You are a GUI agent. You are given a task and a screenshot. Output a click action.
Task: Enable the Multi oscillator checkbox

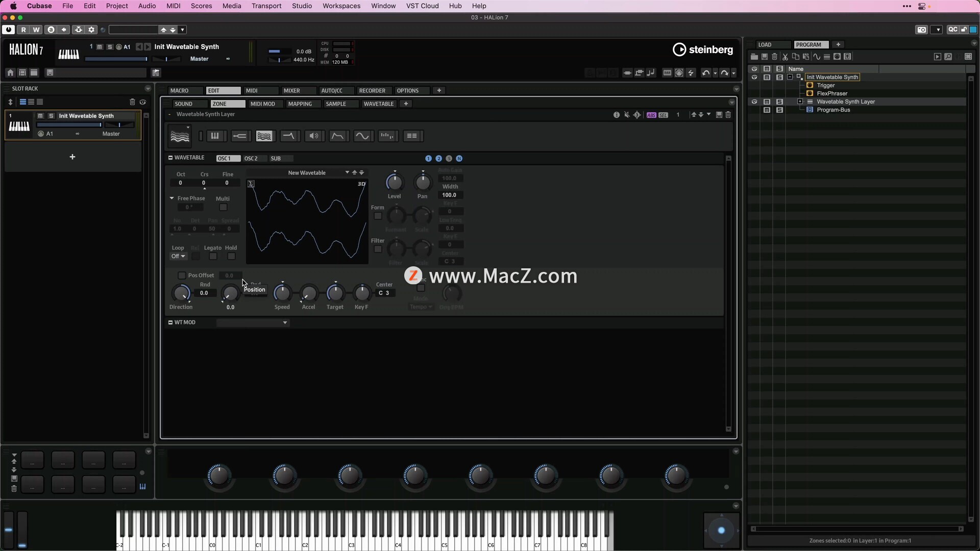[223, 207]
